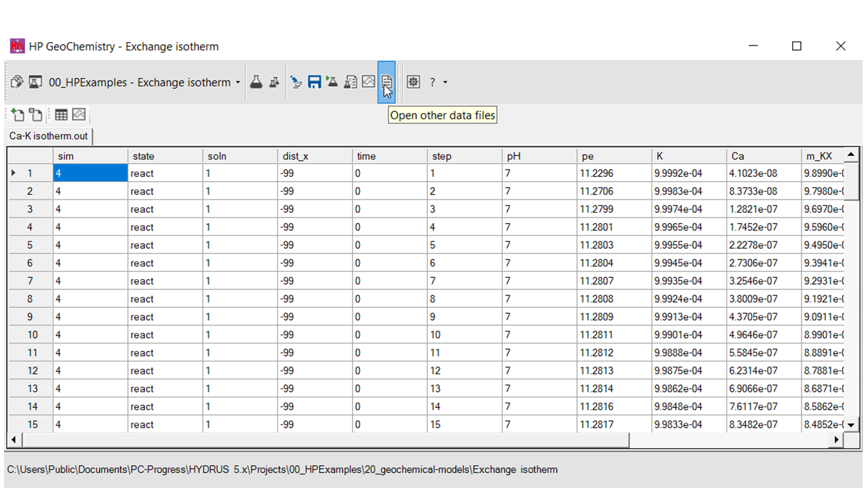The height and width of the screenshot is (488, 868).
Task: Select row 8 by its row header
Action: click(30, 299)
